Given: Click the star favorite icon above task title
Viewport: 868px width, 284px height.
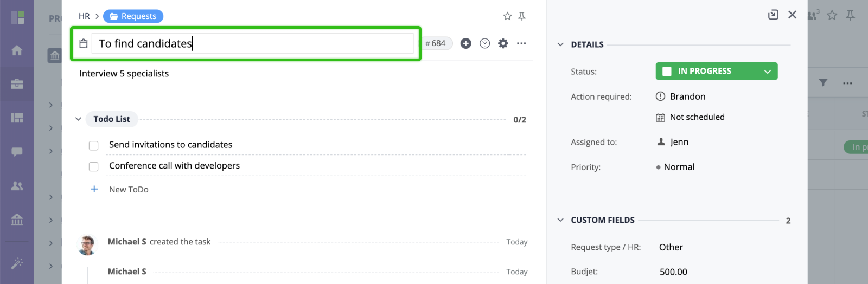Looking at the screenshot, I should tap(507, 16).
